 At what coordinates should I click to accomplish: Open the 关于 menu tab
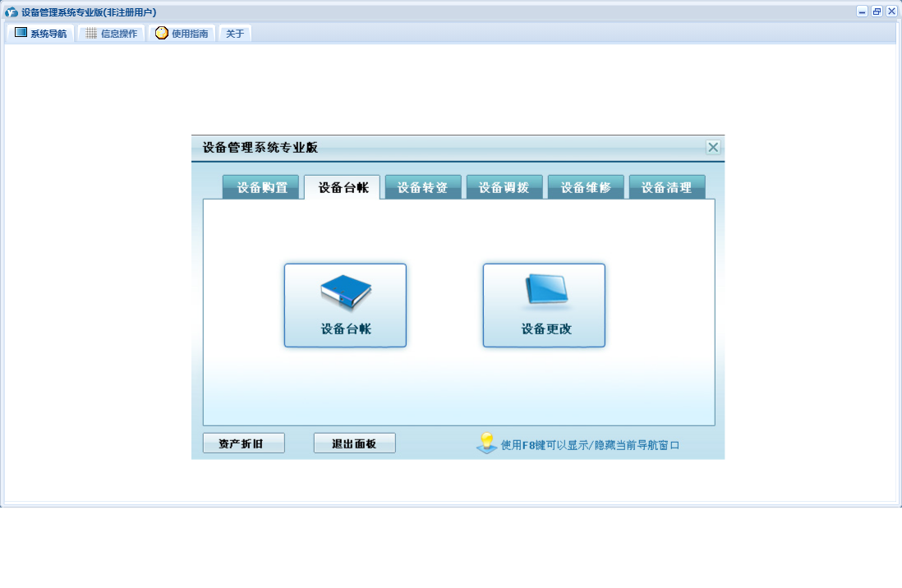pos(235,34)
